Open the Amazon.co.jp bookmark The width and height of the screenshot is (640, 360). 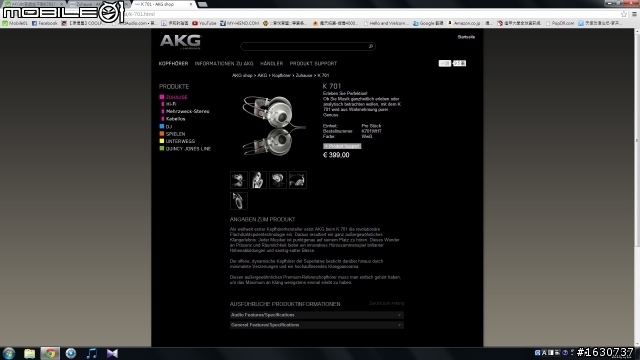click(x=470, y=23)
